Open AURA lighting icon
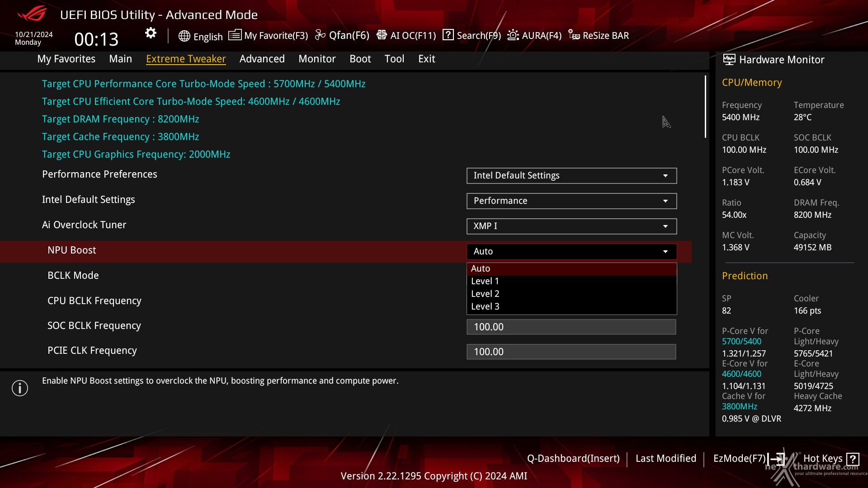The height and width of the screenshot is (488, 868). click(513, 35)
